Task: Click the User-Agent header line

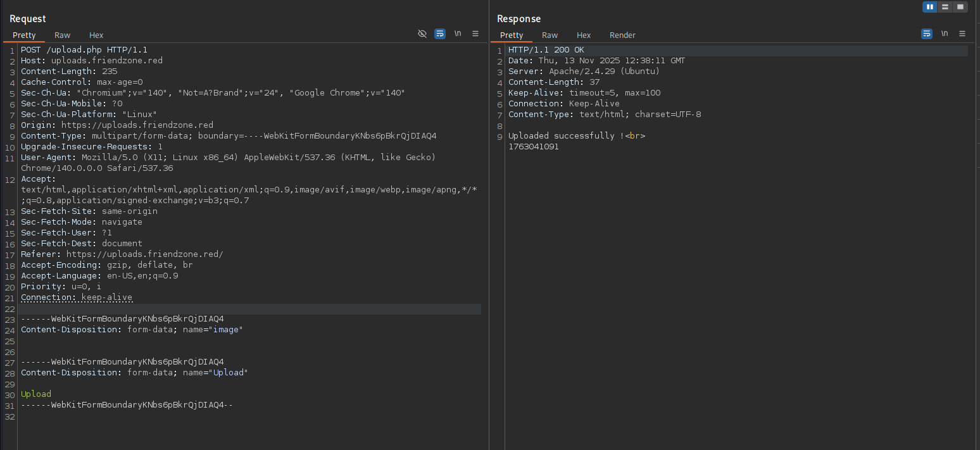Action: pos(228,163)
